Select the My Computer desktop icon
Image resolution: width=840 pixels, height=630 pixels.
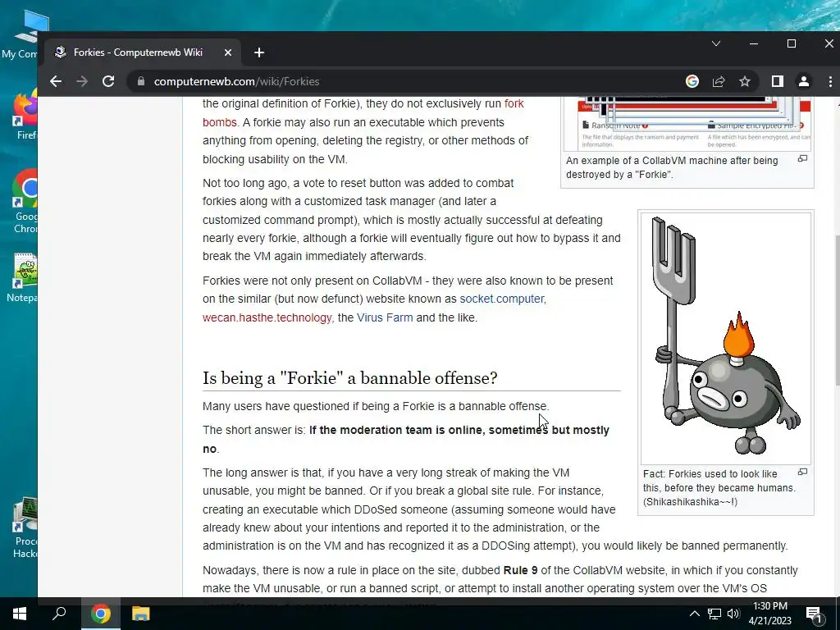(20, 34)
